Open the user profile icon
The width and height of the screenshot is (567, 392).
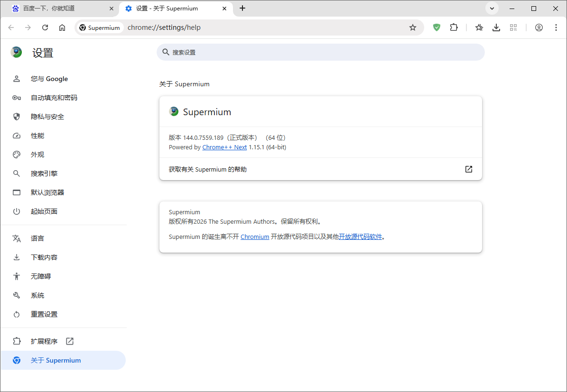click(539, 27)
